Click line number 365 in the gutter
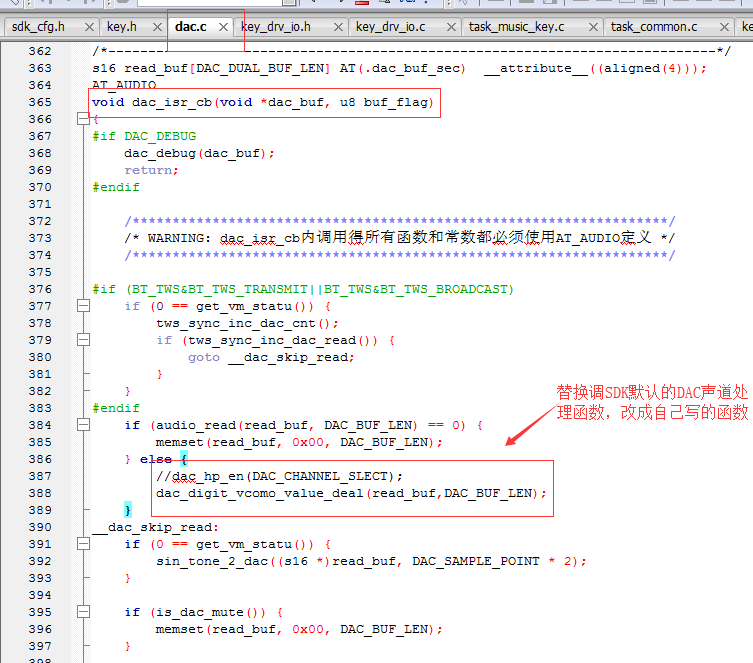The width and height of the screenshot is (753, 663). 40,102
